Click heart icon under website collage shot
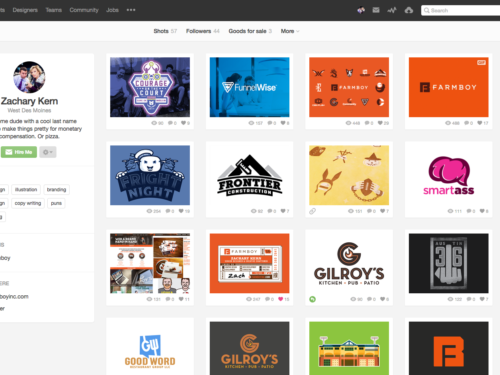The width and height of the screenshot is (500, 375). point(181,299)
